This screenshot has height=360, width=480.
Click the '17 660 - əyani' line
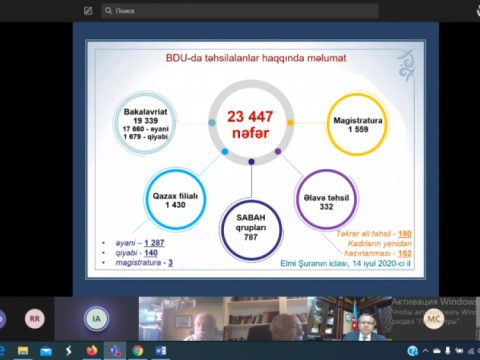pos(146,129)
